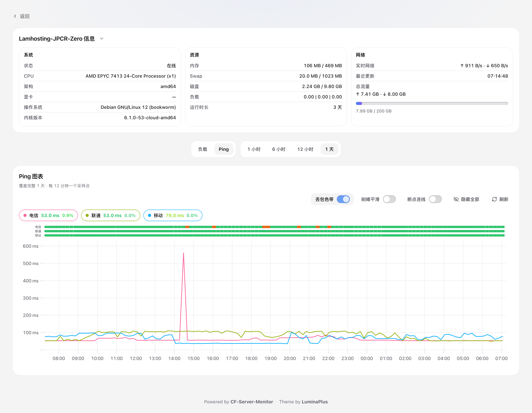Collapse the Lamhosting-JPCR-Zero 信息 chevron
This screenshot has height=413, width=532.
point(102,39)
